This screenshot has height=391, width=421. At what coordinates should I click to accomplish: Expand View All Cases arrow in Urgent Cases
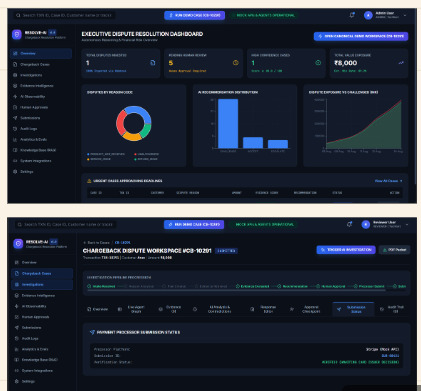401,181
